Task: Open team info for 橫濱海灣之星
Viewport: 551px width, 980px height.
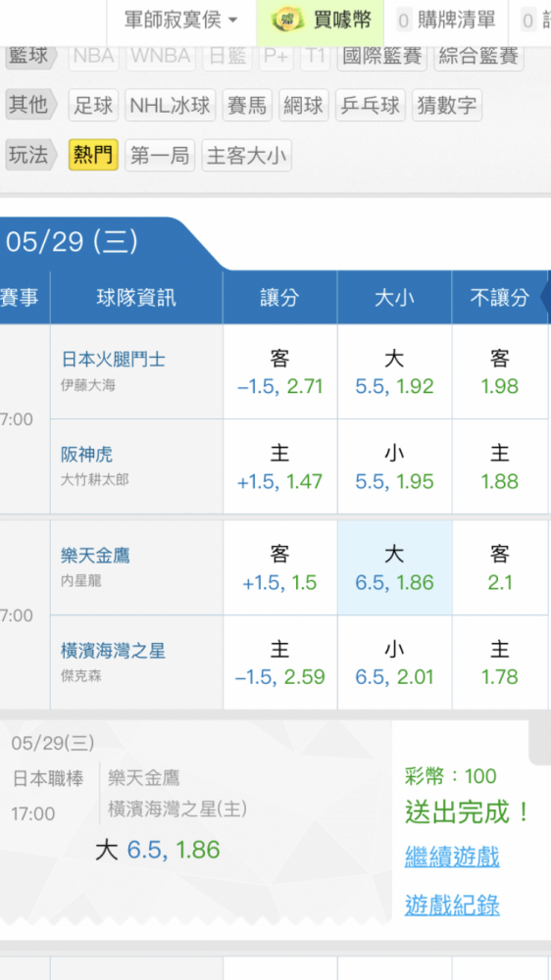Action: (113, 651)
